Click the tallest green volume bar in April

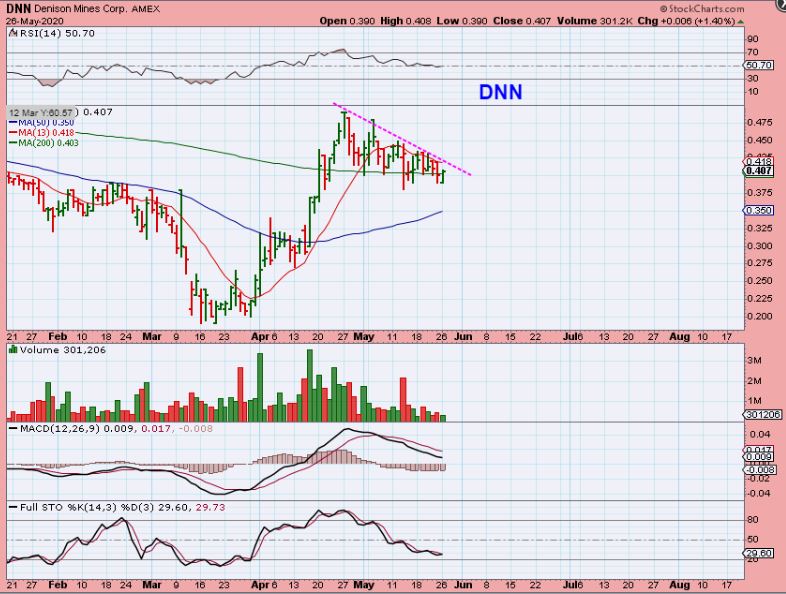[x=310, y=385]
